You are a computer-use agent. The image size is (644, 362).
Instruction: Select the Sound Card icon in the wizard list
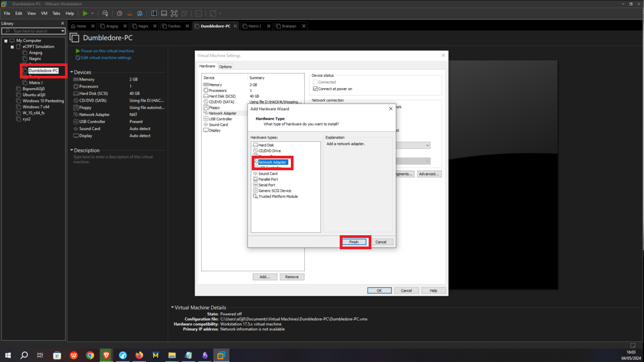click(255, 173)
